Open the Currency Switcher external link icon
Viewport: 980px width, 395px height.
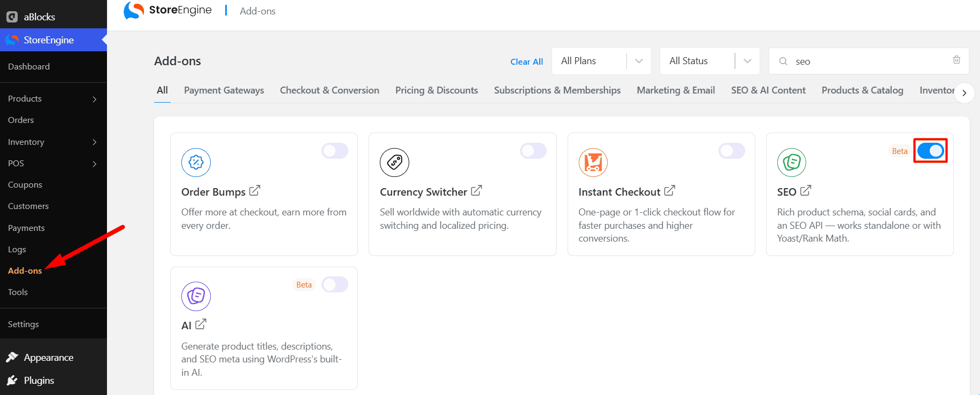pos(476,190)
